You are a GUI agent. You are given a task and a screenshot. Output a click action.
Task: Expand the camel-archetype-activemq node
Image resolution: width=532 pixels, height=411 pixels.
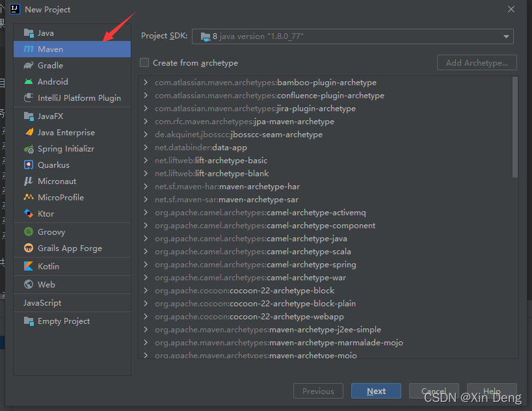pyautogui.click(x=146, y=213)
